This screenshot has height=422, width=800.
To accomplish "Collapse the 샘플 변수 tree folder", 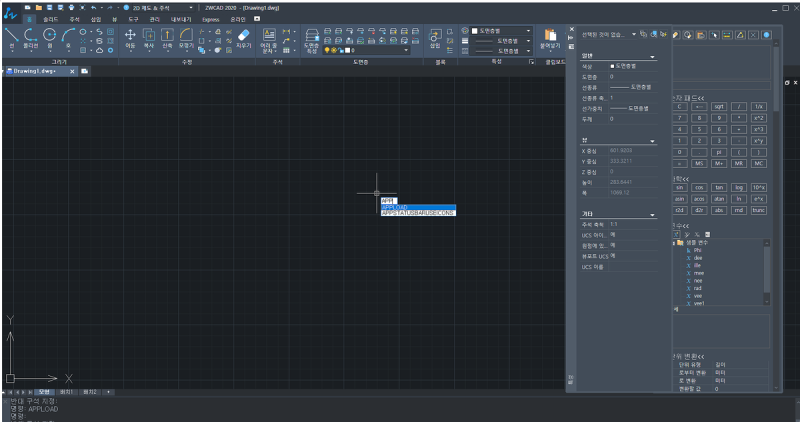I will click(673, 242).
